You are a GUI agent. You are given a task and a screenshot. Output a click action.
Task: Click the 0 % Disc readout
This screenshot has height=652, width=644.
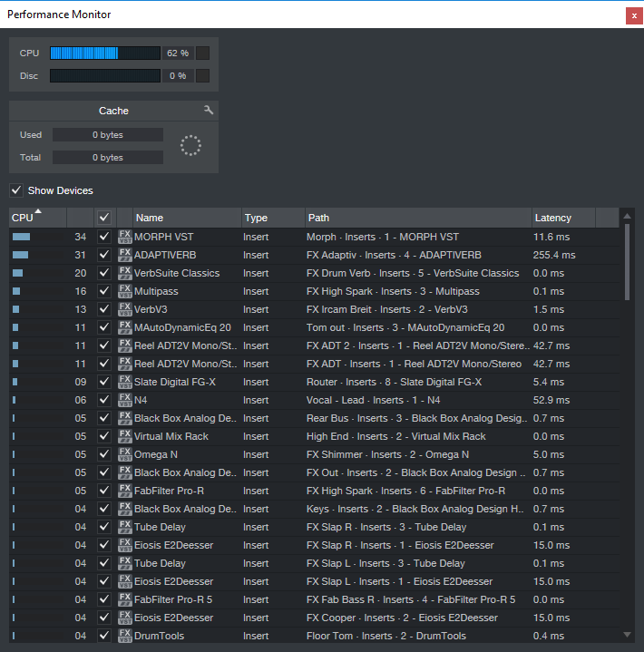click(x=178, y=75)
